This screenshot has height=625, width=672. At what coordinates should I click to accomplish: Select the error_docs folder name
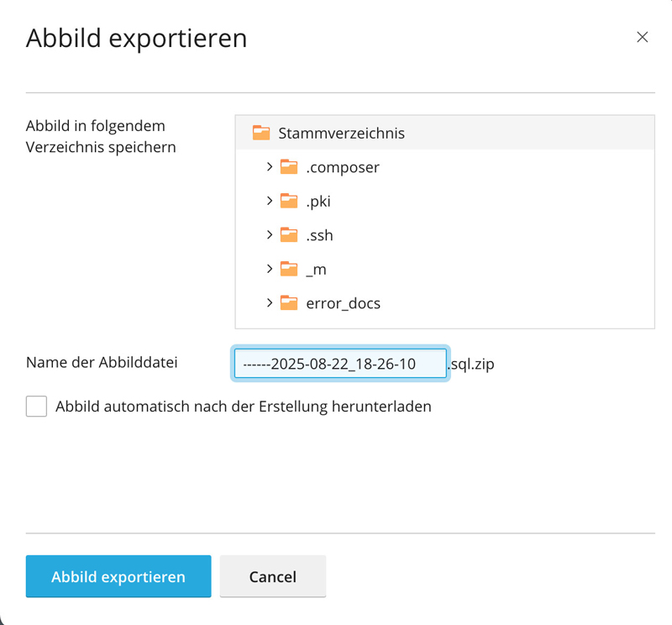pyautogui.click(x=343, y=303)
